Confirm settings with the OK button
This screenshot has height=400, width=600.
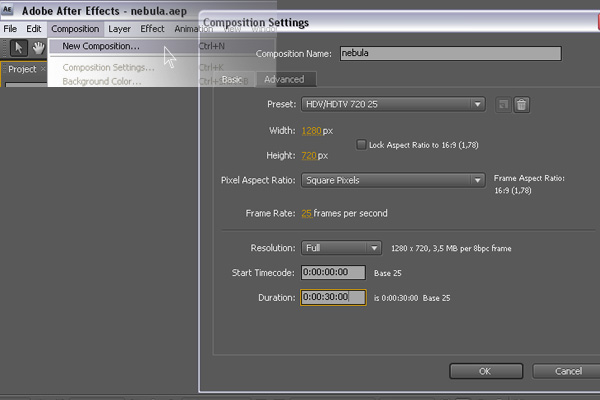486,371
